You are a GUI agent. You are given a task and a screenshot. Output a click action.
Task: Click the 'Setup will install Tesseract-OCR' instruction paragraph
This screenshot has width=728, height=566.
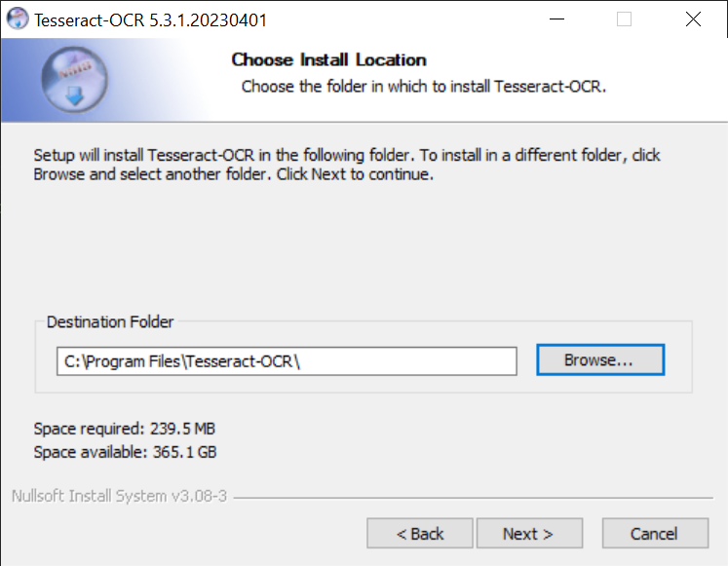click(346, 165)
